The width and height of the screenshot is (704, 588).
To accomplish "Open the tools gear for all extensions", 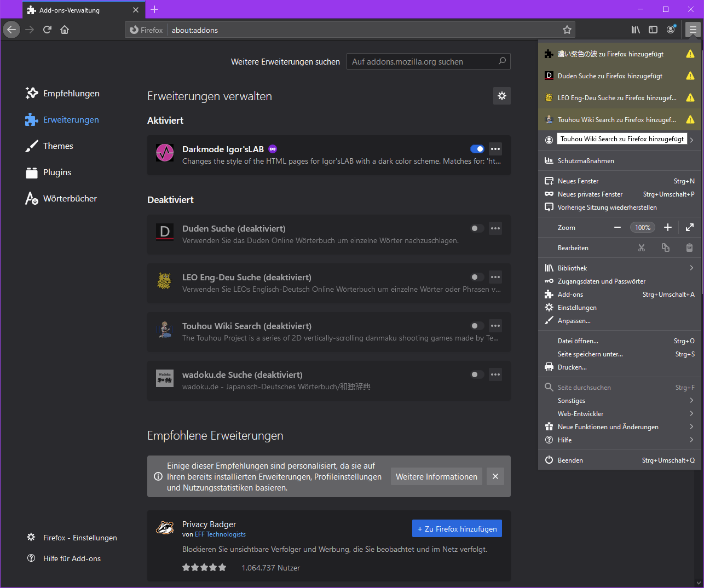I will 502,96.
